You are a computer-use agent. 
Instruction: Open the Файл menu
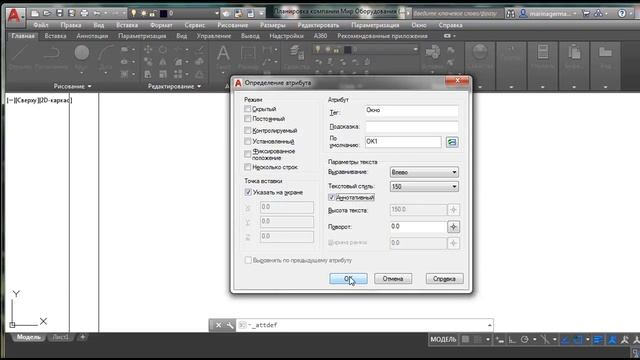point(40,25)
